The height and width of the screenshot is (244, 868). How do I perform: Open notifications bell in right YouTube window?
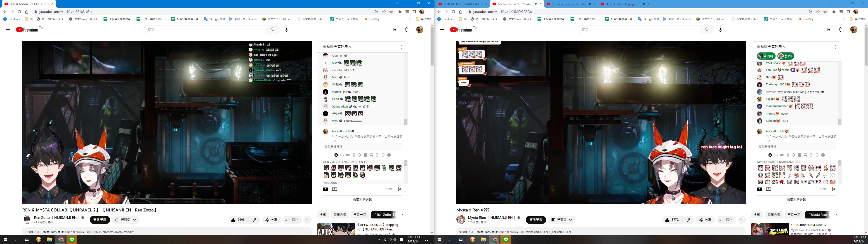pyautogui.click(x=841, y=30)
